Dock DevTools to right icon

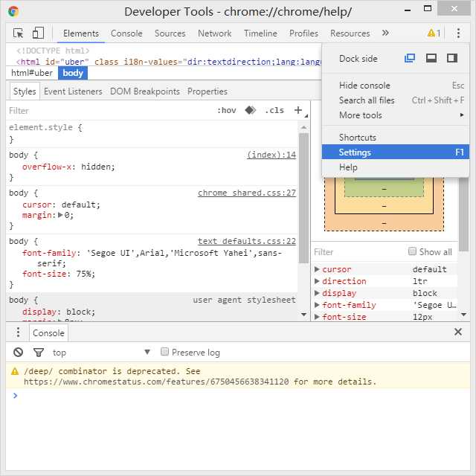(452, 58)
